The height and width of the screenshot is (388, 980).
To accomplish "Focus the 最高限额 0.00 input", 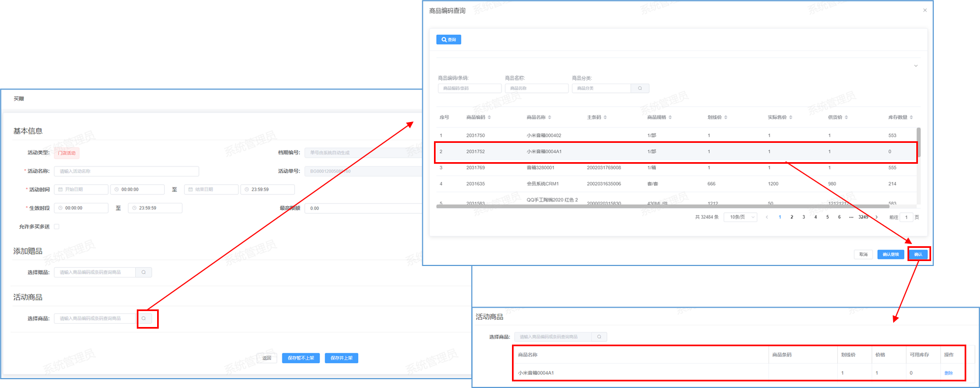I will [x=364, y=208].
